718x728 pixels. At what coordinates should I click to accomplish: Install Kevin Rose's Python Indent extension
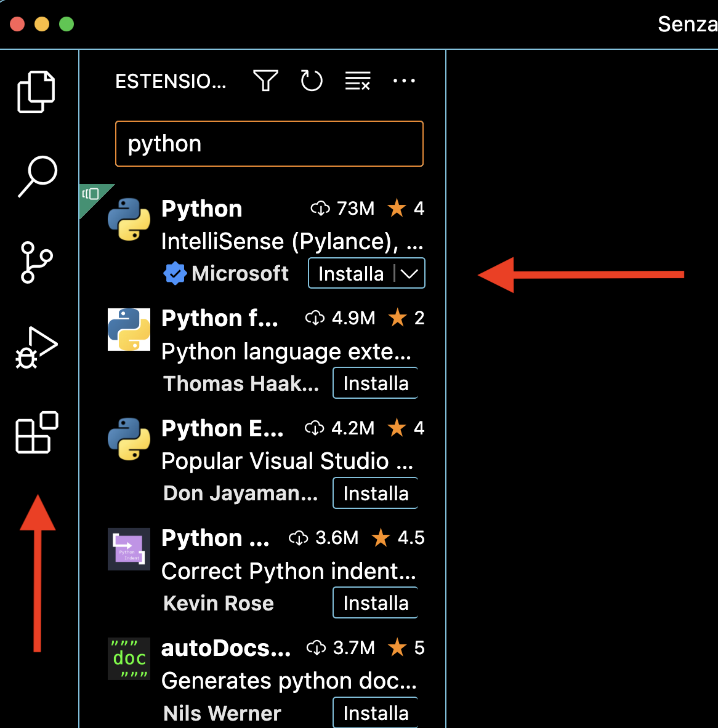coord(376,603)
